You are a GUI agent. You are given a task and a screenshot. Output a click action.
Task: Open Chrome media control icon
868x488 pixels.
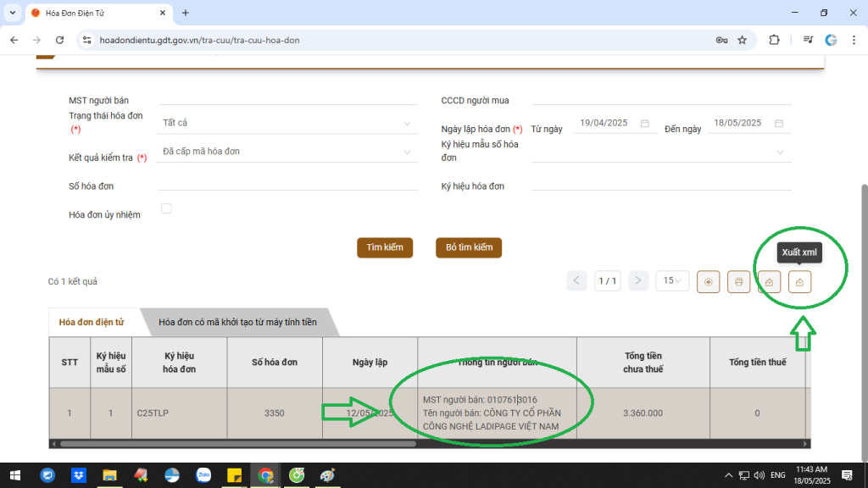pos(808,40)
